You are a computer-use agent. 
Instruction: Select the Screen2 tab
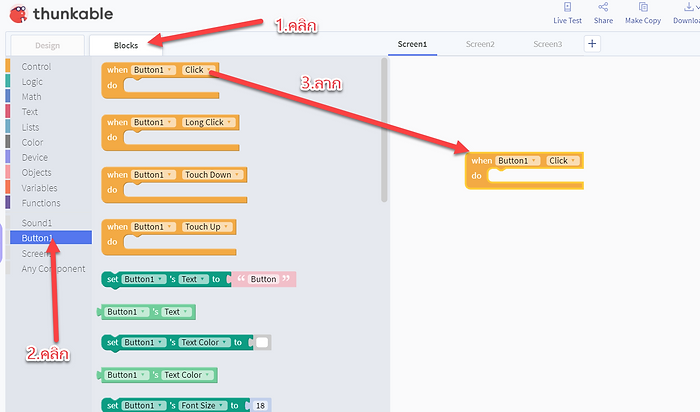point(480,44)
